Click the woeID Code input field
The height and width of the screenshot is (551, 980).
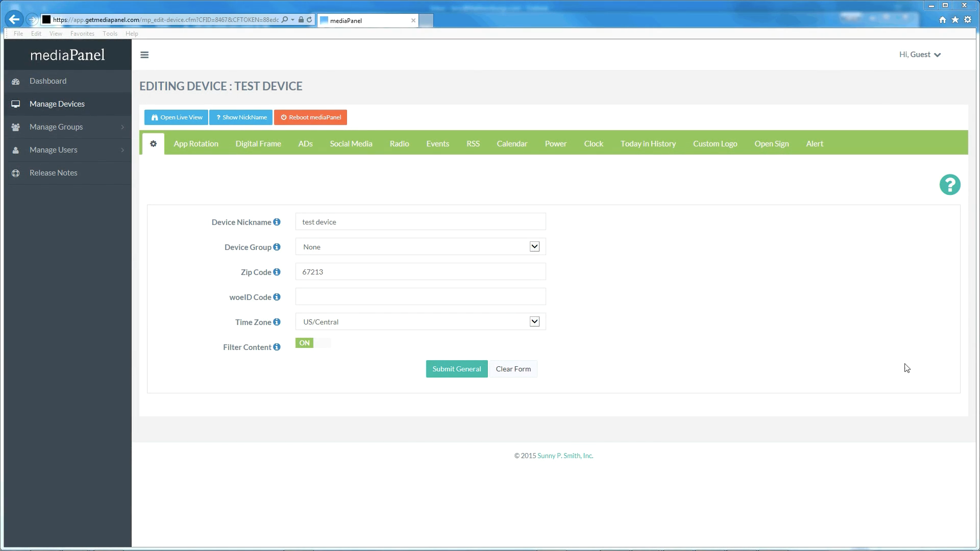pos(420,297)
